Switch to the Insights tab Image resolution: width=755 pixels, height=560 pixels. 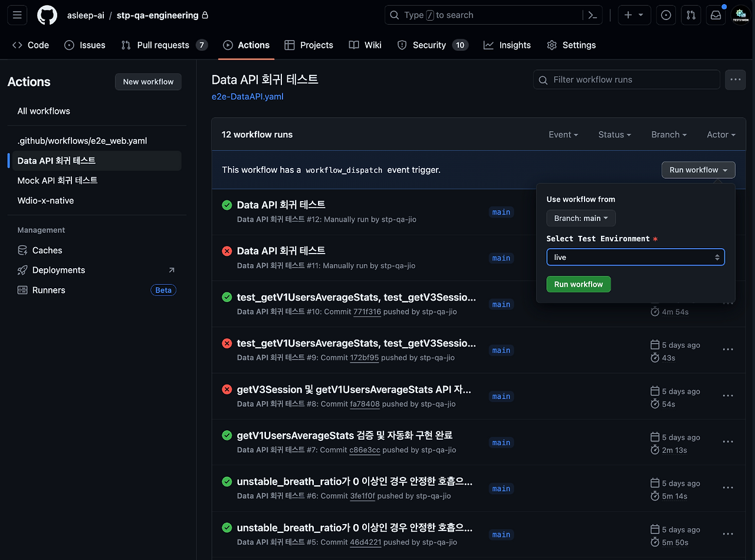point(507,45)
